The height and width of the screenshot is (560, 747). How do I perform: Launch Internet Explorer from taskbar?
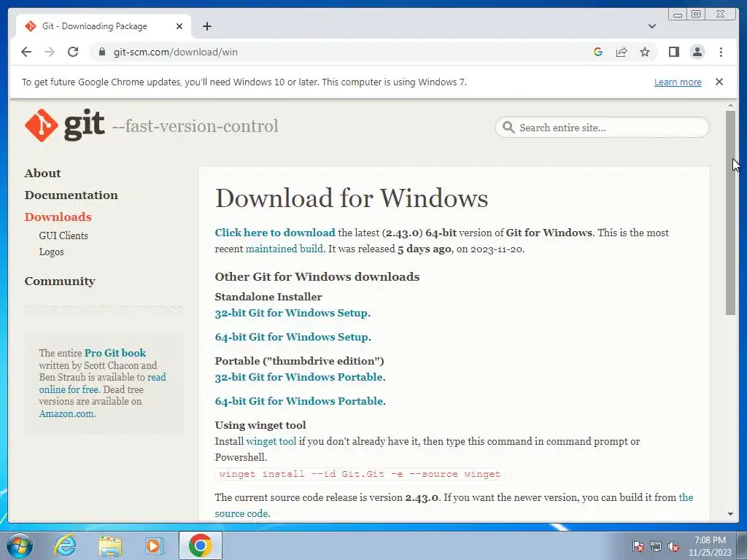64,545
